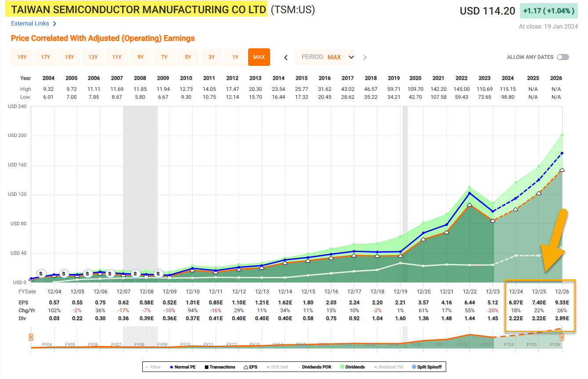Viewport: 588px width, 379px height.
Task: Click the left chevron beside the period selector
Action: pos(286,57)
